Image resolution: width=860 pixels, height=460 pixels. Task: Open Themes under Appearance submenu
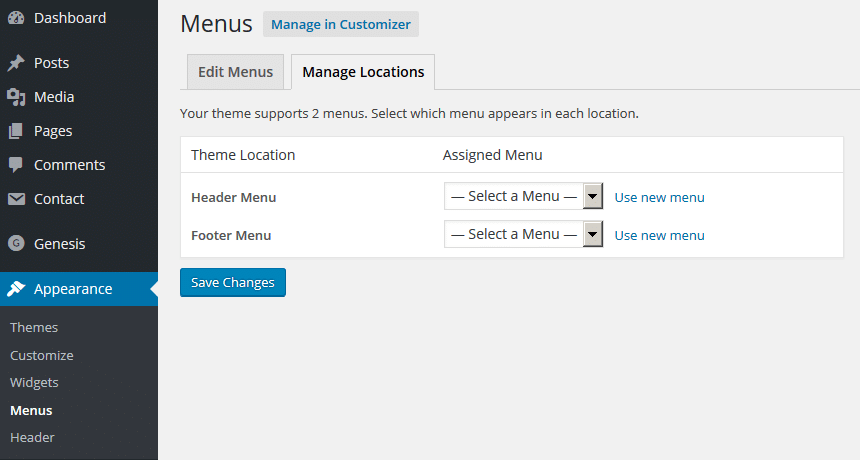tap(34, 327)
